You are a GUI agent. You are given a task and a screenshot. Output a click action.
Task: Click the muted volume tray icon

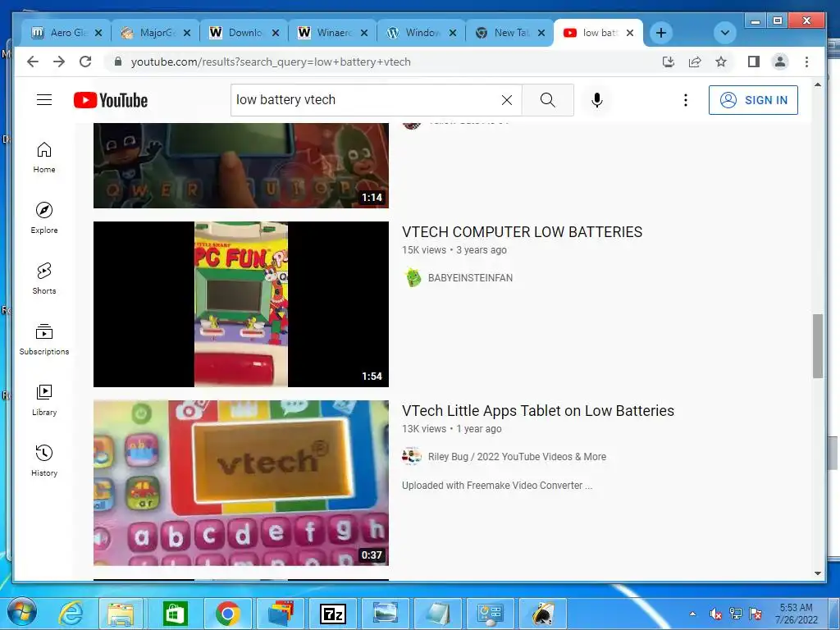click(715, 614)
